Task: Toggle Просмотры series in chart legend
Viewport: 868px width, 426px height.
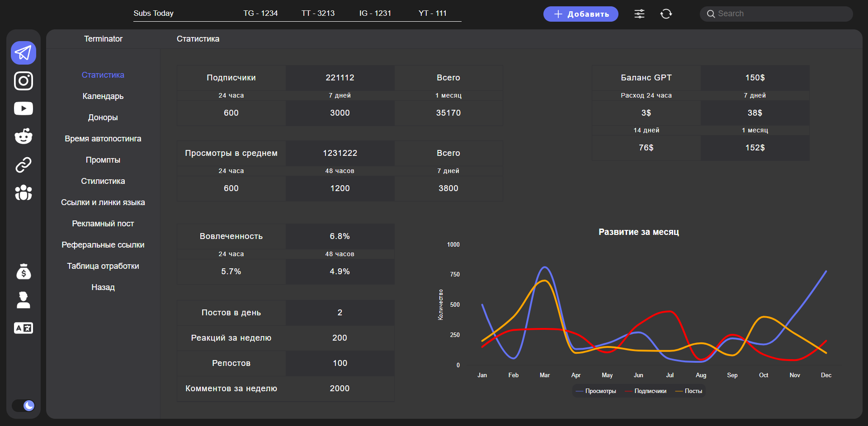Action: 596,391
